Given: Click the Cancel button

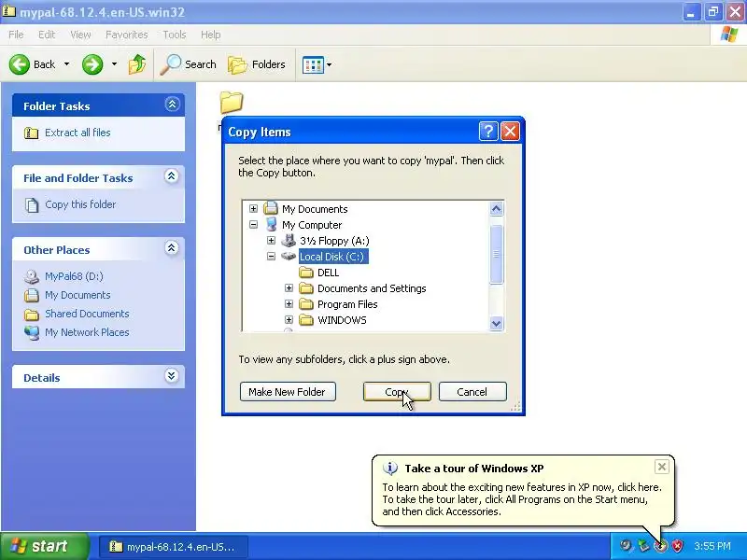Looking at the screenshot, I should pyautogui.click(x=472, y=392).
